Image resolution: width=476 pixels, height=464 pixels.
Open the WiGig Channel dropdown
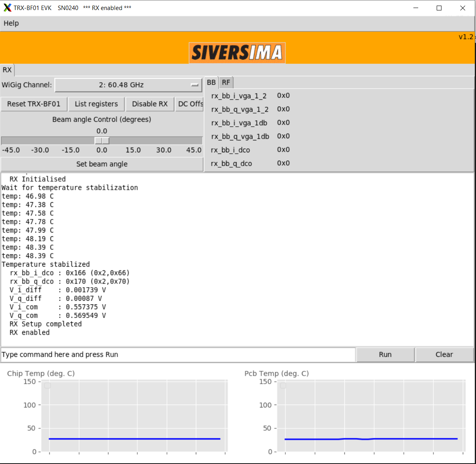(x=128, y=85)
